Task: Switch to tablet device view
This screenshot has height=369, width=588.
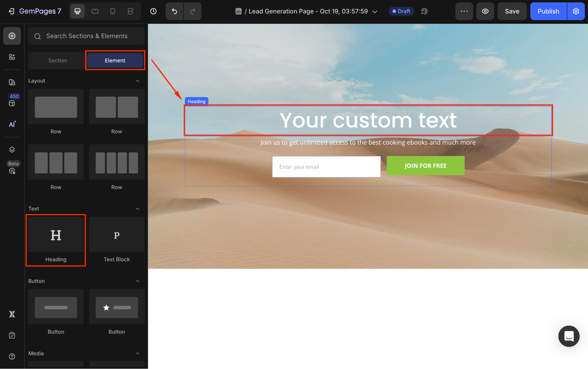Action: (x=95, y=11)
